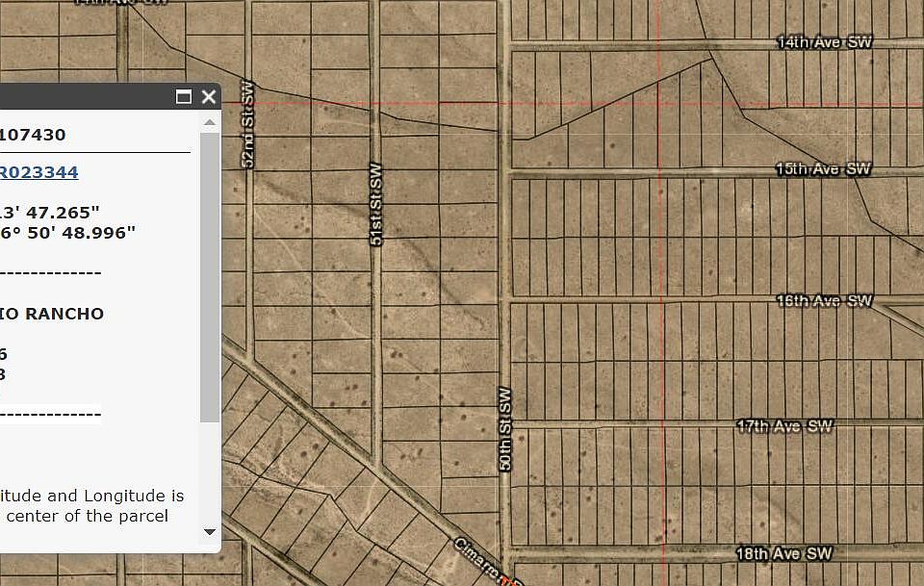Open the R023344 parcel link
924x586 pixels.
[x=38, y=172]
